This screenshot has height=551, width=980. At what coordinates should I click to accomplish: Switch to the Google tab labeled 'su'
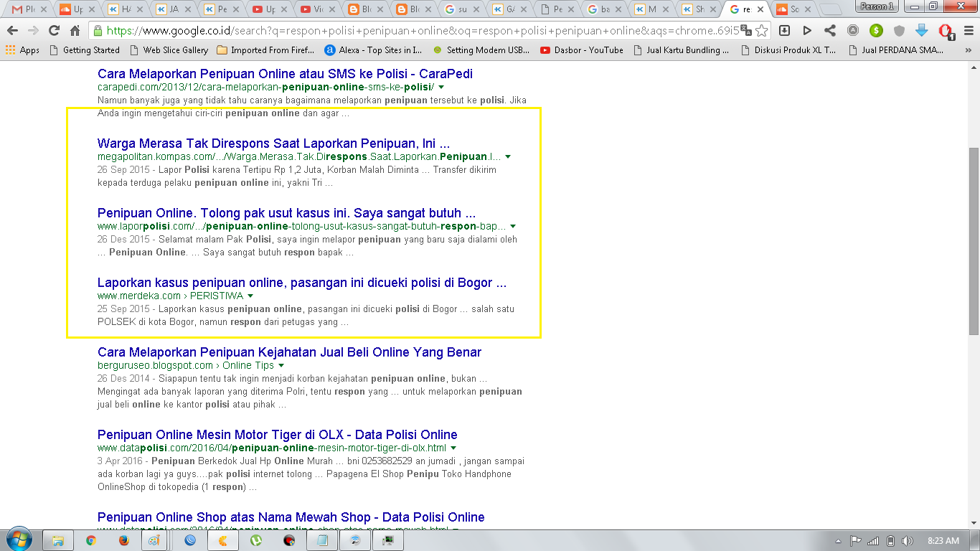click(459, 9)
